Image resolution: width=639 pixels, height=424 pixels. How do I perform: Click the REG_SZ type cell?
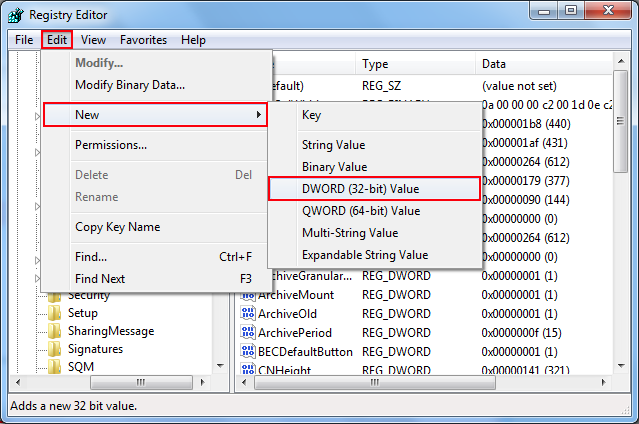[381, 86]
